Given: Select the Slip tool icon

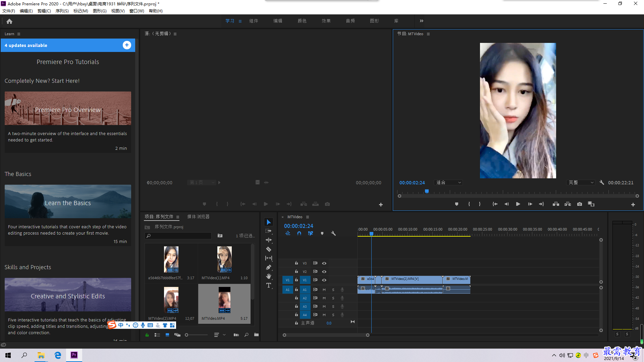Looking at the screenshot, I should point(268,258).
